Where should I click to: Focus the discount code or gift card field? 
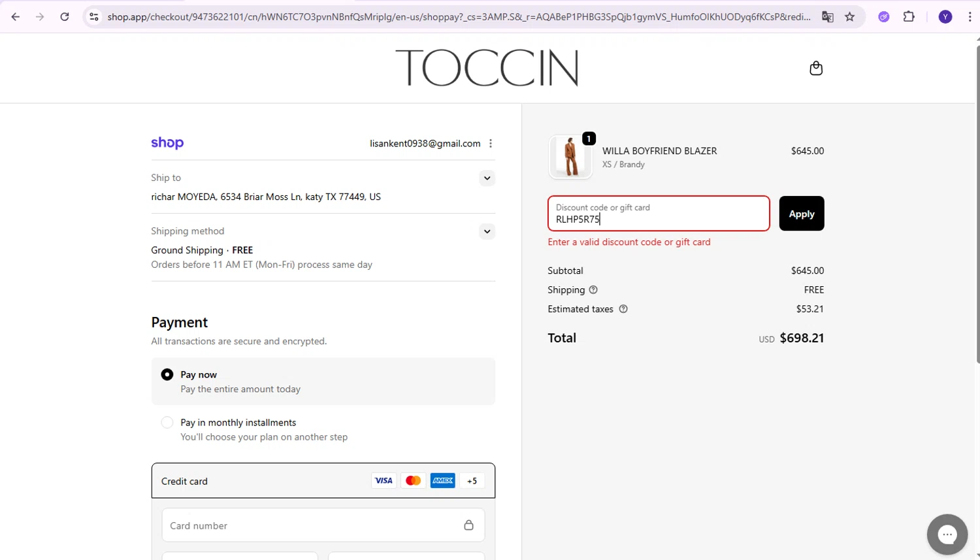(659, 214)
